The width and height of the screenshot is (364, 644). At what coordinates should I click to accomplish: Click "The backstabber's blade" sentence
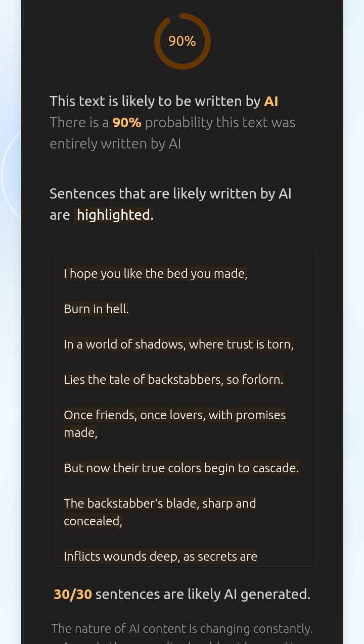point(160,512)
